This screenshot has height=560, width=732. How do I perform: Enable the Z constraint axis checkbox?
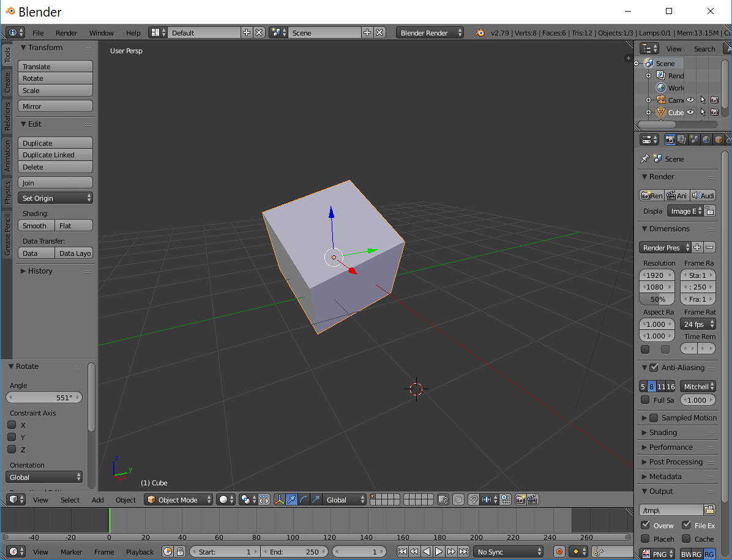12,449
